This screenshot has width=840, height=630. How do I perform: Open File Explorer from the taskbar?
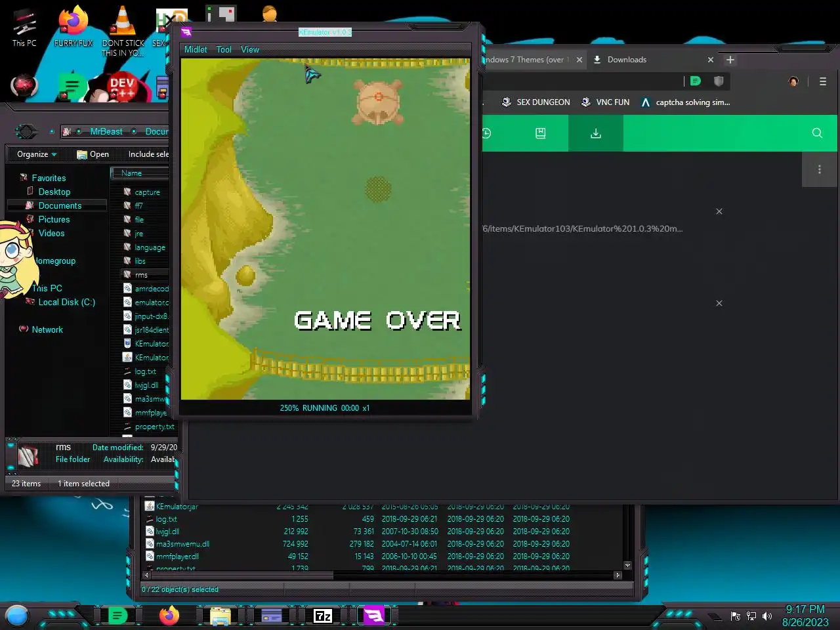pos(220,616)
